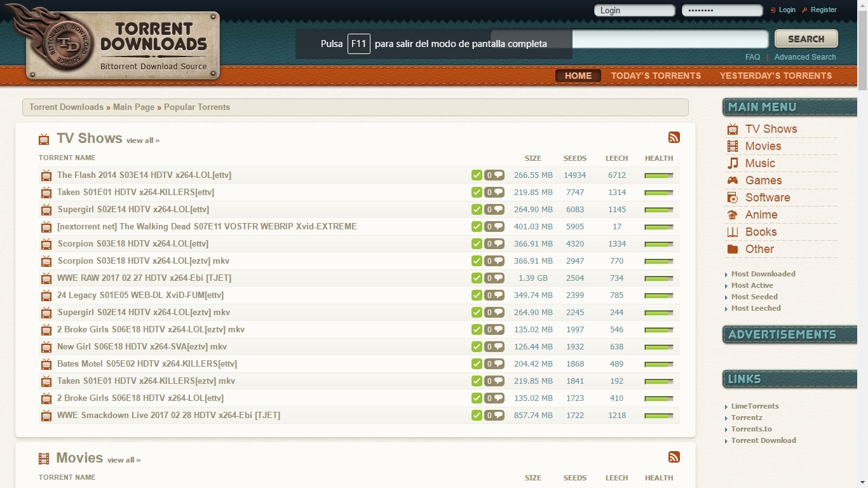Click the Login link at top
This screenshot has width=868, height=488.
[x=787, y=10]
